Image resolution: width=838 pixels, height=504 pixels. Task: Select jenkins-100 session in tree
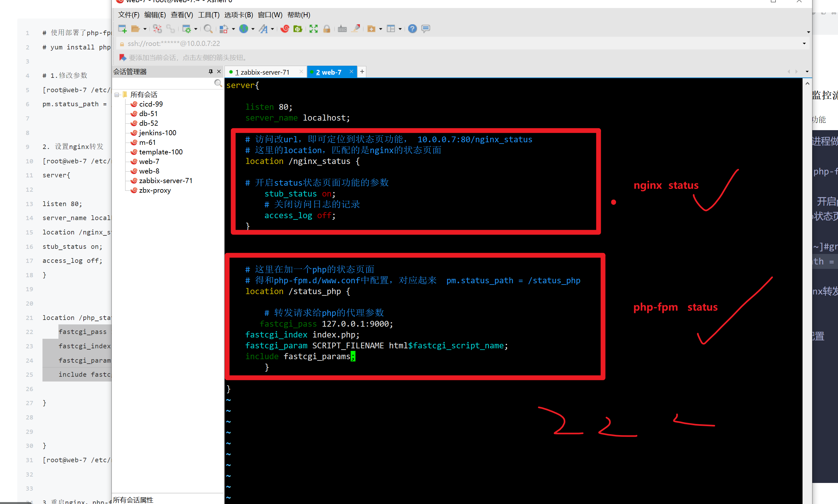click(157, 133)
